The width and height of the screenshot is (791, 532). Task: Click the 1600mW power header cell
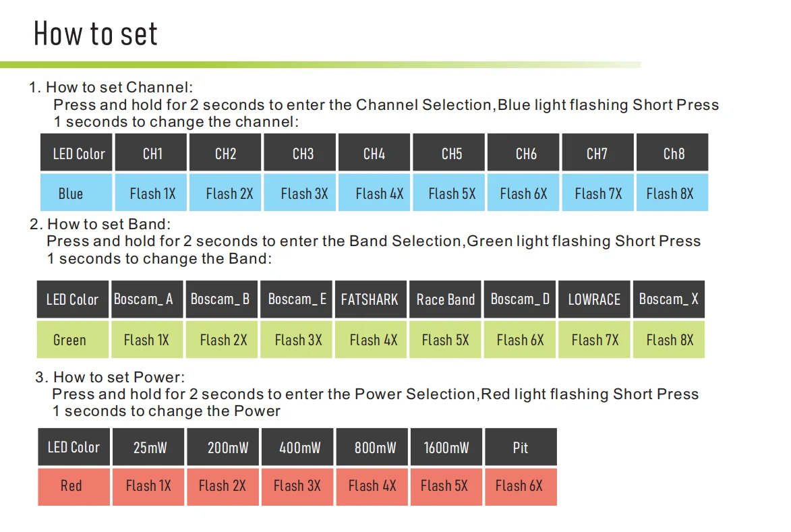[x=446, y=447]
